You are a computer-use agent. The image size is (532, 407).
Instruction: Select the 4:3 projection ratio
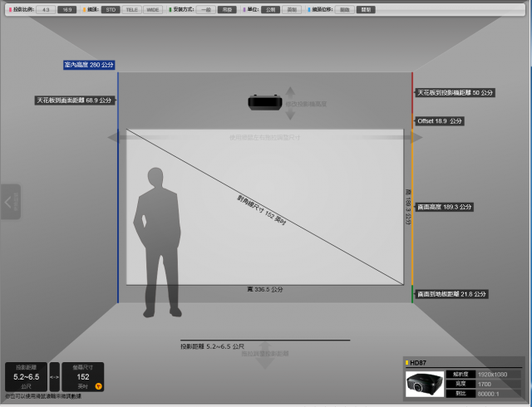[x=46, y=9]
